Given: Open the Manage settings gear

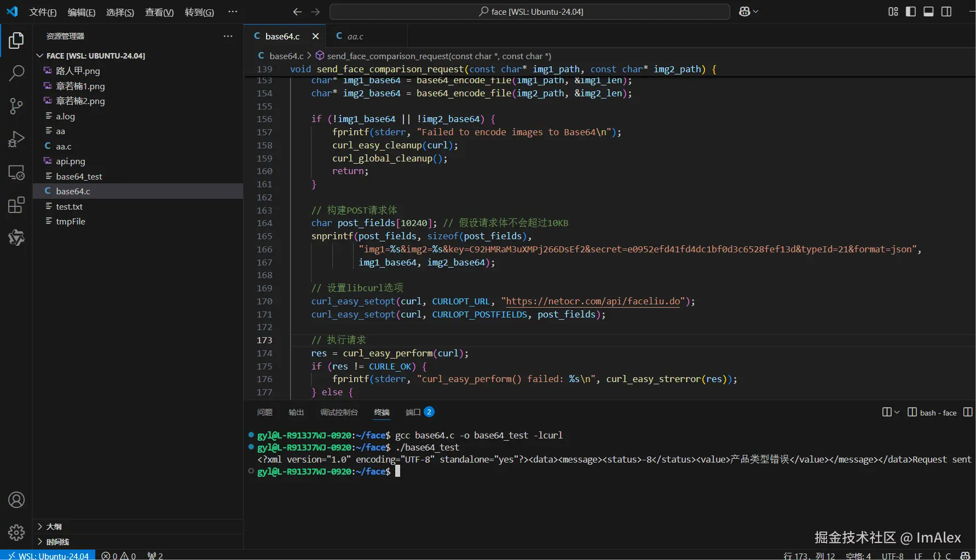Looking at the screenshot, I should tap(16, 532).
